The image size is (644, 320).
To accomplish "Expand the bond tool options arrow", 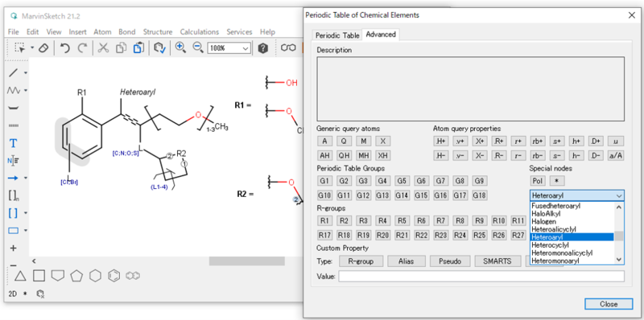I will [x=26, y=73].
